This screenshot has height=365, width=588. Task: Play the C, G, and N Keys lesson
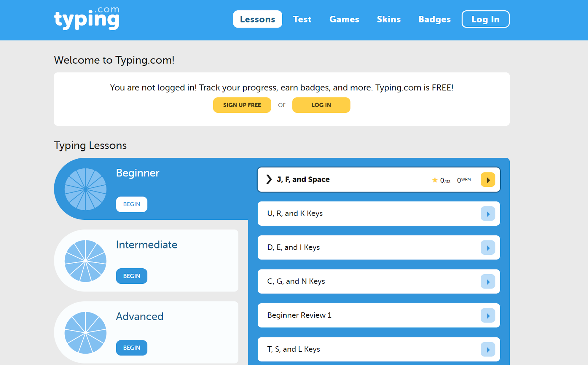488,282
